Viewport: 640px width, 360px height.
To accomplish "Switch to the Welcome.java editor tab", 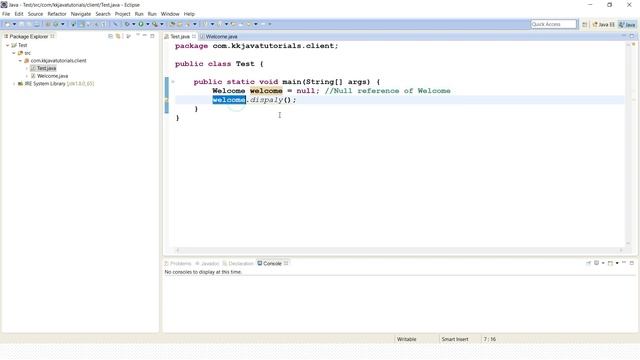I will pos(218,36).
